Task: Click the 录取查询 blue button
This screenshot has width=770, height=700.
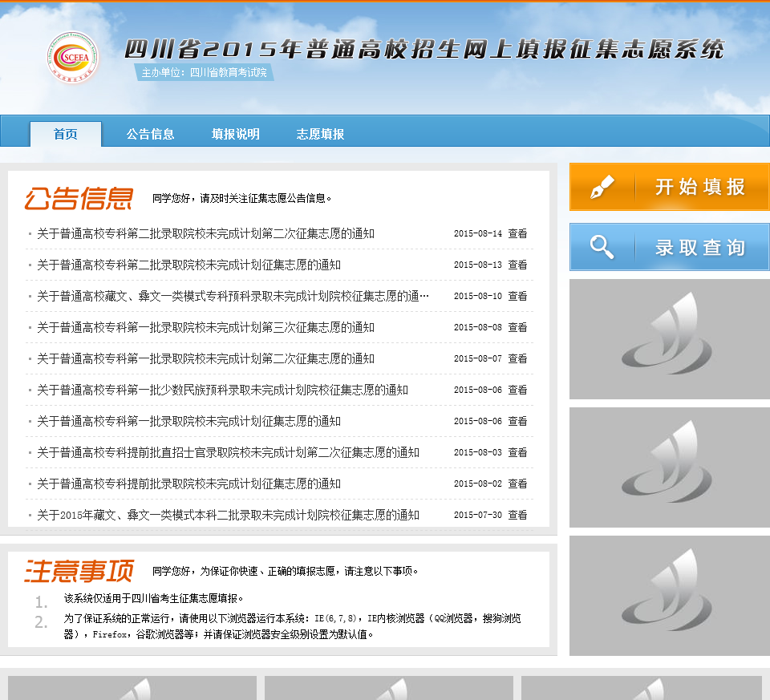Action: tap(669, 247)
